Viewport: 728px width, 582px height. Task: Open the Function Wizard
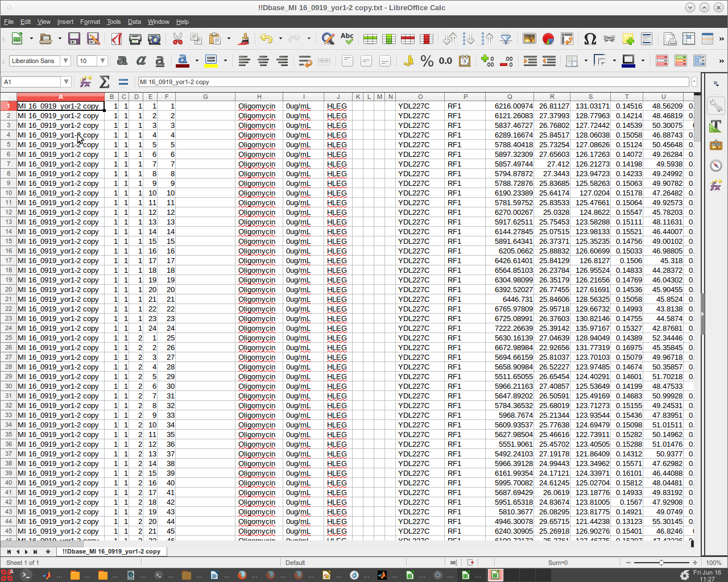point(85,81)
